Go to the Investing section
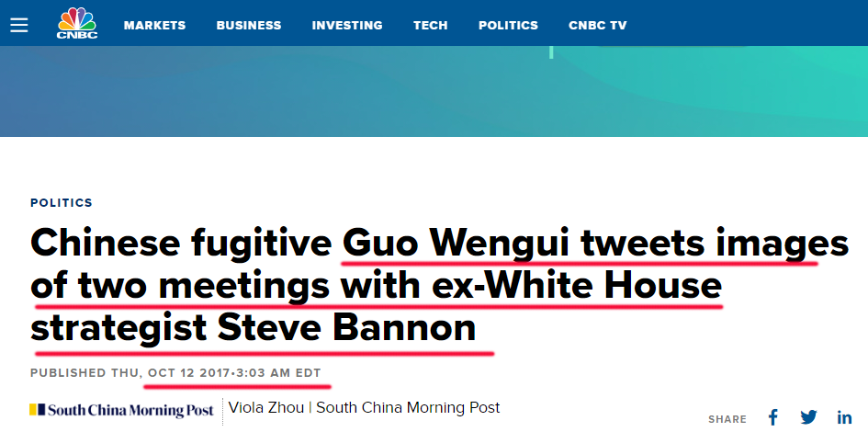Image resolution: width=868 pixels, height=432 pixels. (347, 25)
